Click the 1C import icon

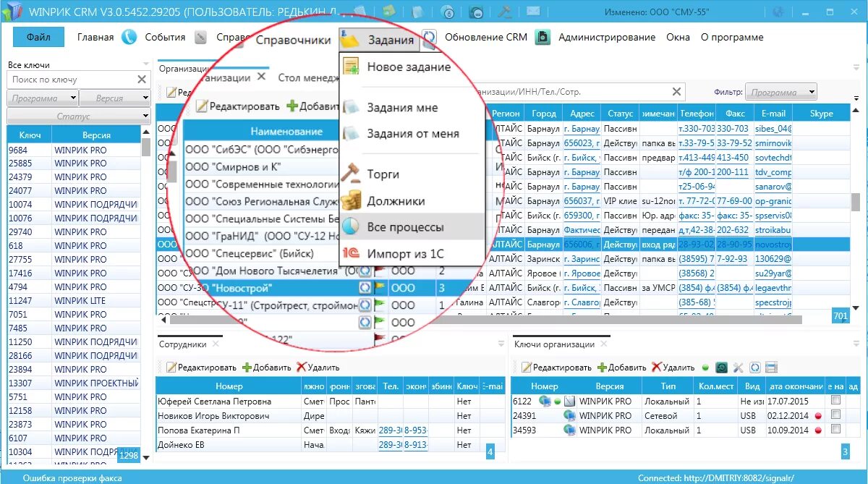(351, 254)
